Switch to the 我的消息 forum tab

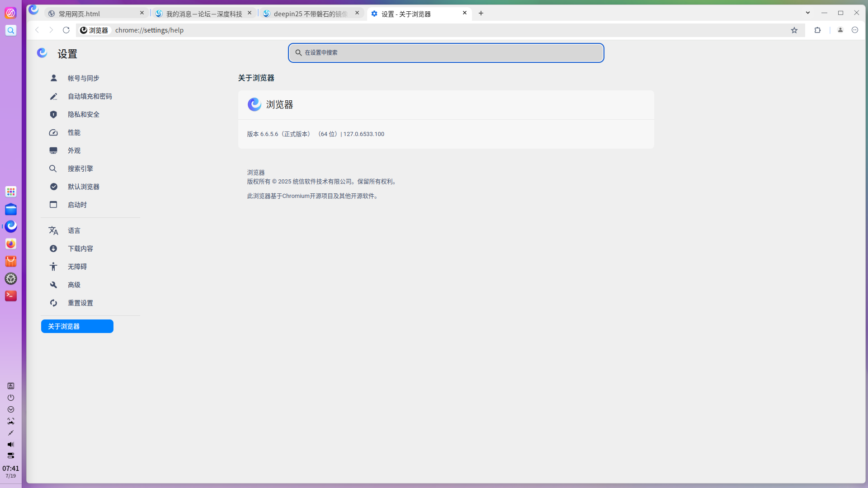coord(203,14)
